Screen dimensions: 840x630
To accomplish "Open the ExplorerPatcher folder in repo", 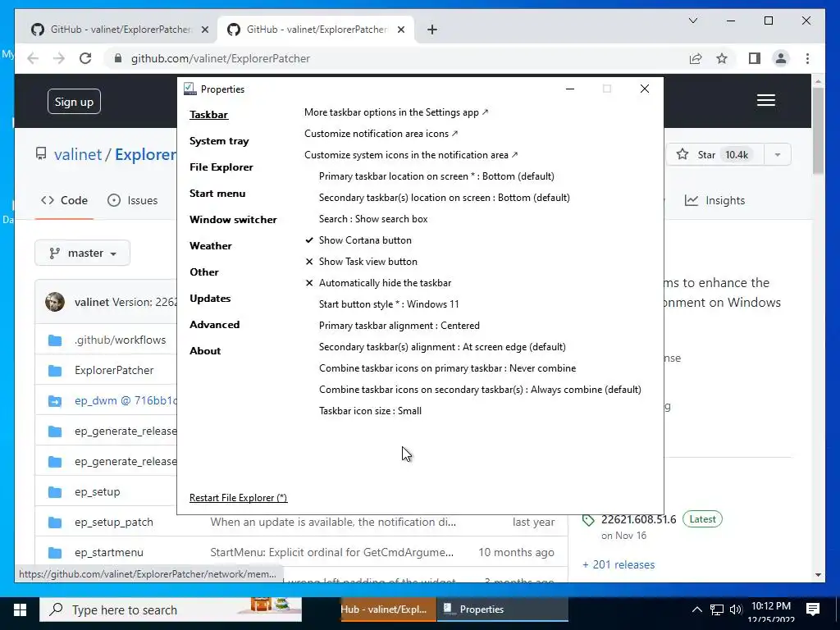I will tap(114, 370).
